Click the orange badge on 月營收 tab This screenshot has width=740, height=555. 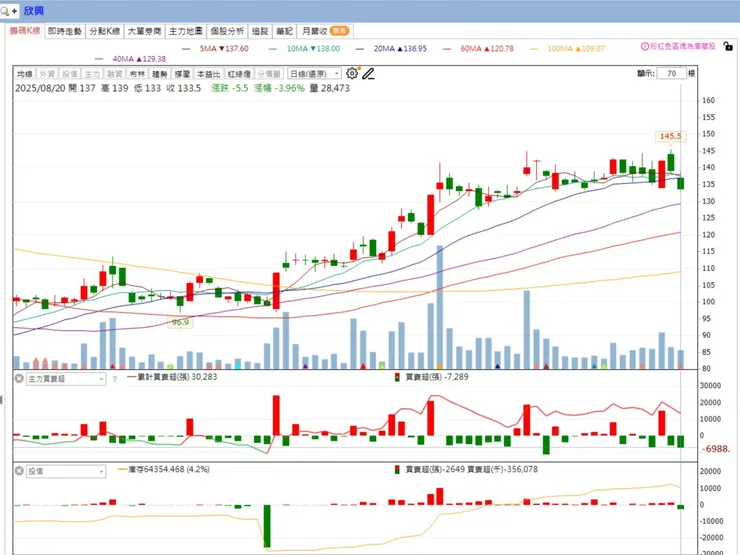pyautogui.click(x=339, y=31)
